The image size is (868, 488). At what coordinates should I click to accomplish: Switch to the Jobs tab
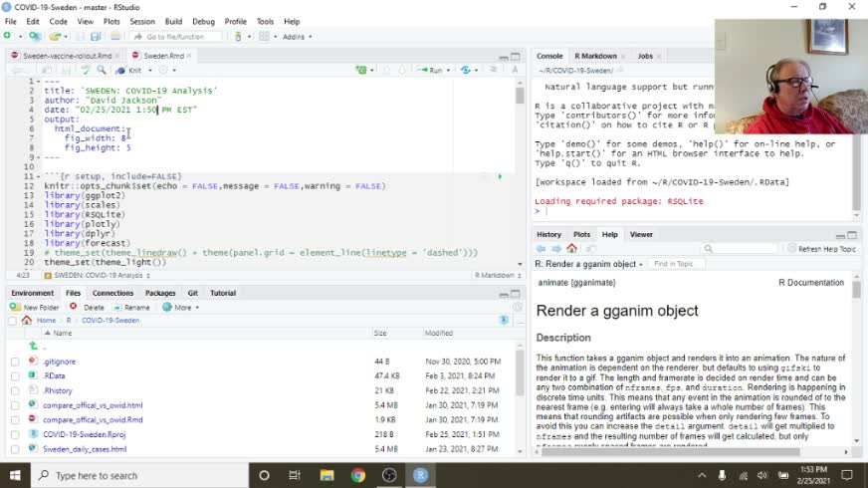click(x=645, y=56)
